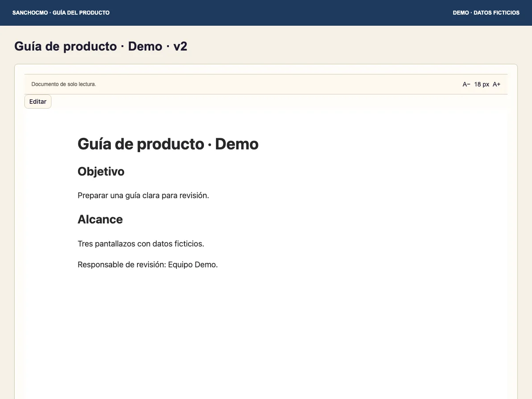The width and height of the screenshot is (532, 399).
Task: Click 'Responsable de revisión: Equipo Demo.' line
Action: click(x=148, y=265)
